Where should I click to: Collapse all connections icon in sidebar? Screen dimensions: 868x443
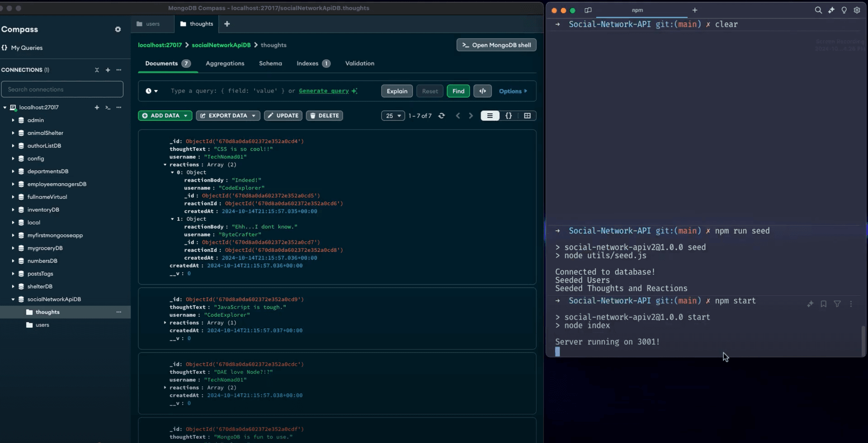[97, 70]
